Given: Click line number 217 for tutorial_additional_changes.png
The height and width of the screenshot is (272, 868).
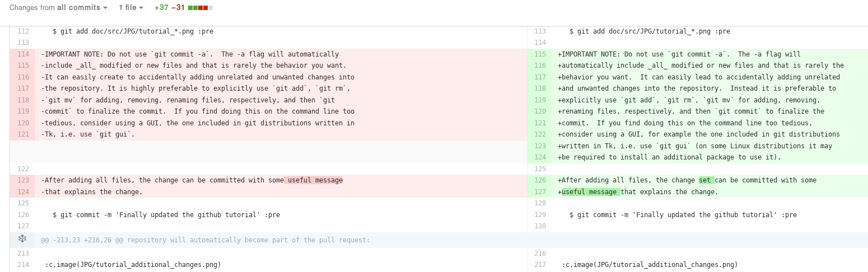Looking at the screenshot, I should coord(540,265).
